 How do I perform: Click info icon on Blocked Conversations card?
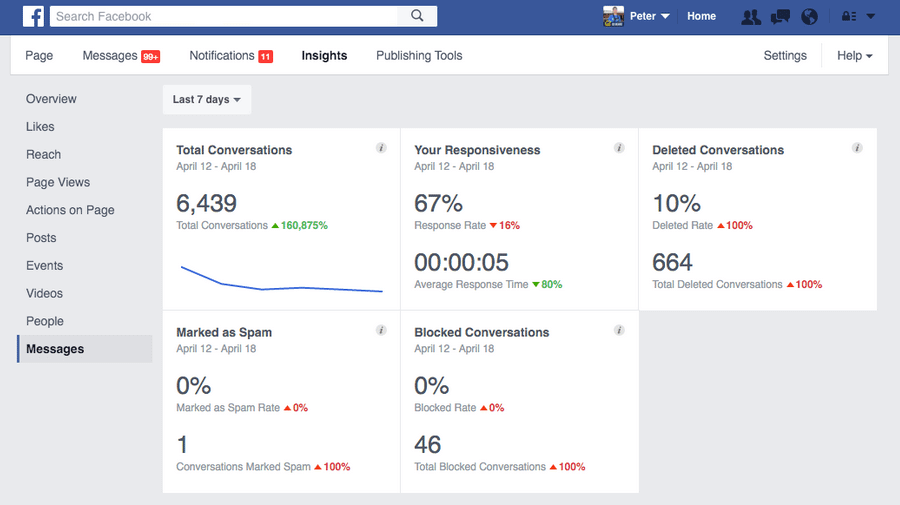619,330
